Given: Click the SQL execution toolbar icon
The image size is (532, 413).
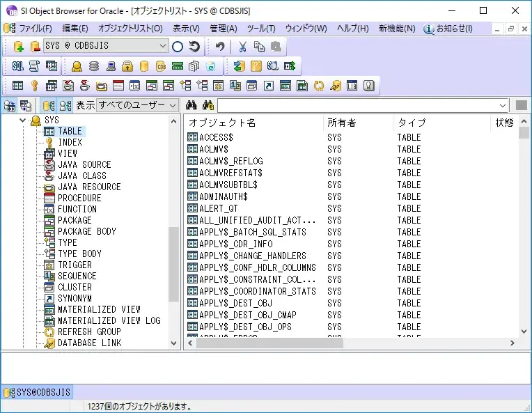Looking at the screenshot, I should 18,66.
